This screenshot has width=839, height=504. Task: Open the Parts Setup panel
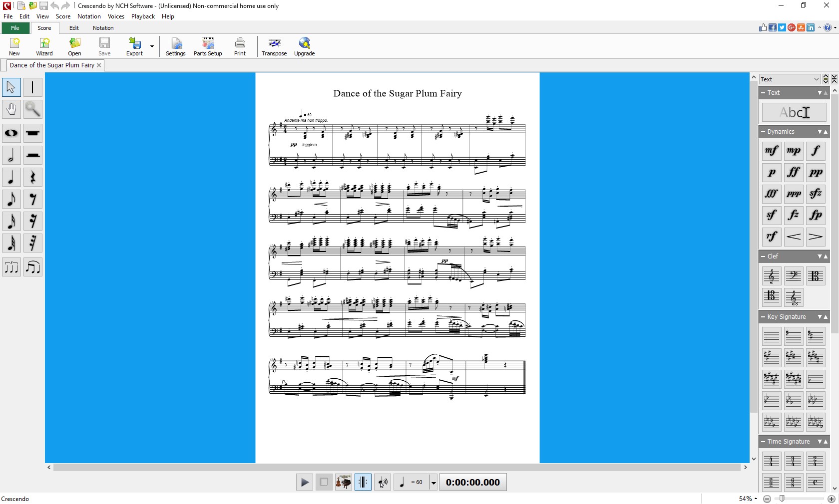pyautogui.click(x=207, y=46)
